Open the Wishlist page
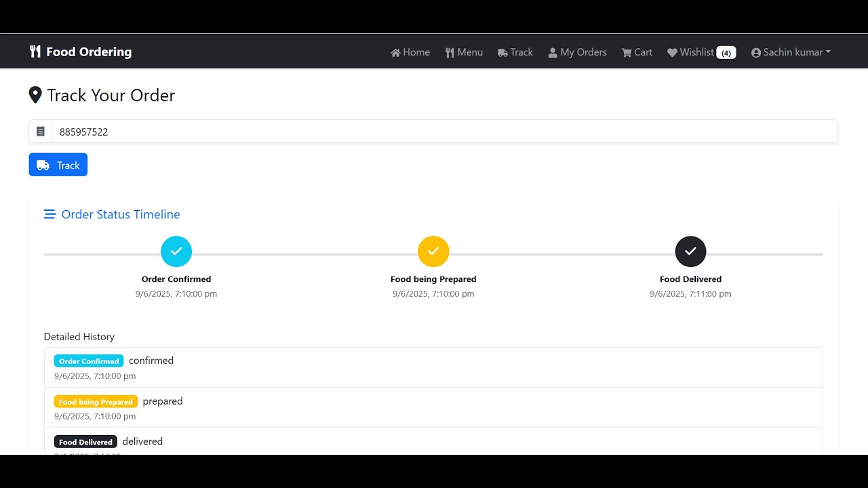The width and height of the screenshot is (868, 488). [701, 52]
